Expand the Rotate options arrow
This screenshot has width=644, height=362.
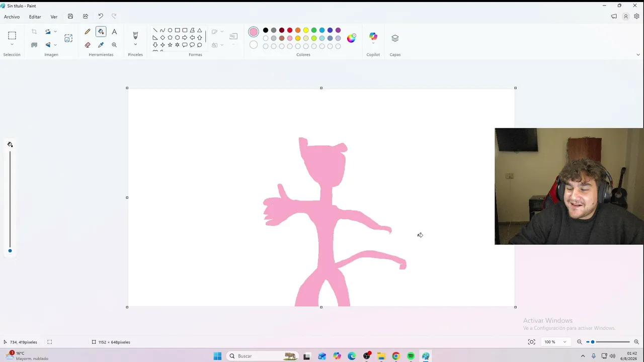click(55, 32)
